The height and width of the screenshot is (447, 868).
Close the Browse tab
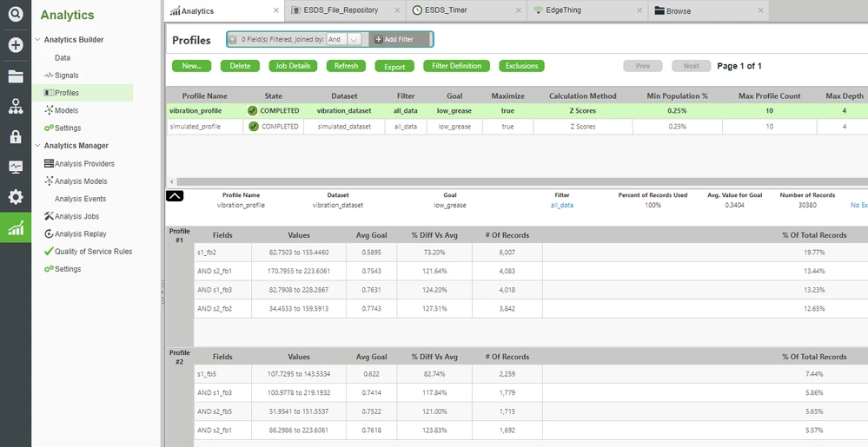point(760,10)
